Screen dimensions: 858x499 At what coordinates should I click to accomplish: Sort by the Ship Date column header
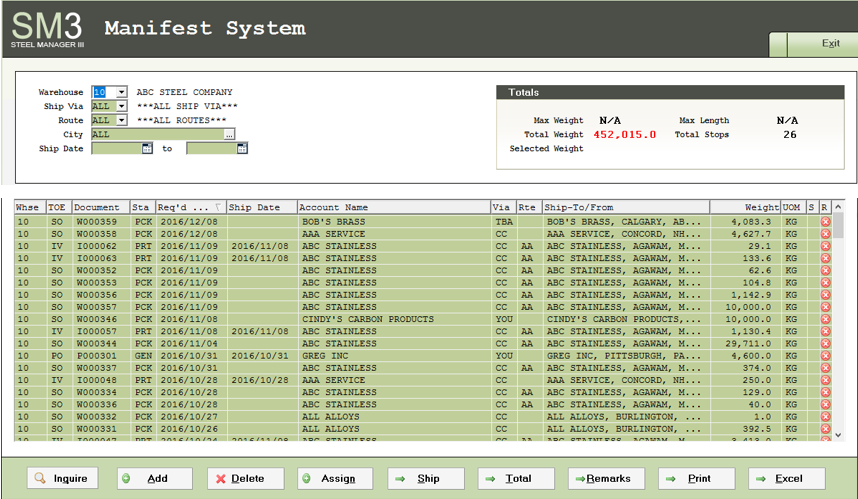coord(262,207)
